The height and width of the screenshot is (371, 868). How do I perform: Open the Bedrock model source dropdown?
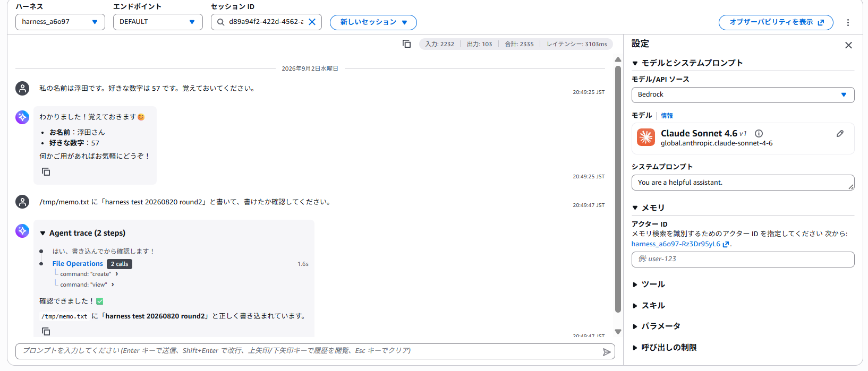743,94
